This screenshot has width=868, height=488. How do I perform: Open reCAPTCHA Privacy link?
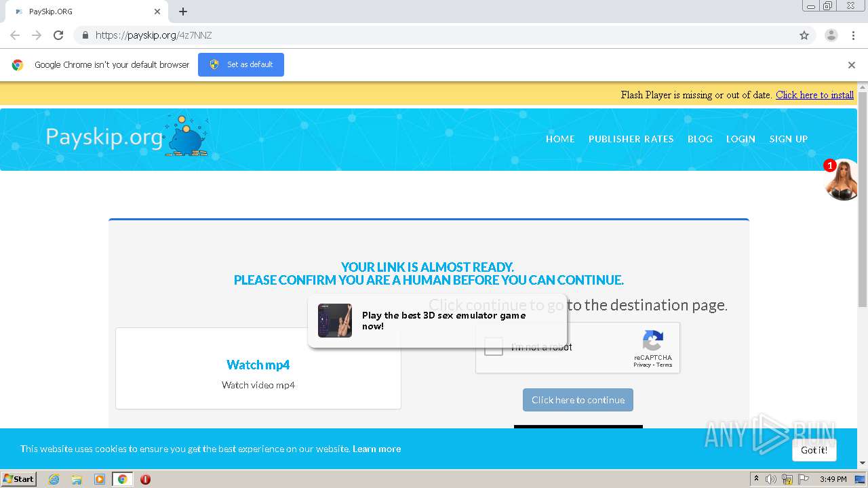642,365
